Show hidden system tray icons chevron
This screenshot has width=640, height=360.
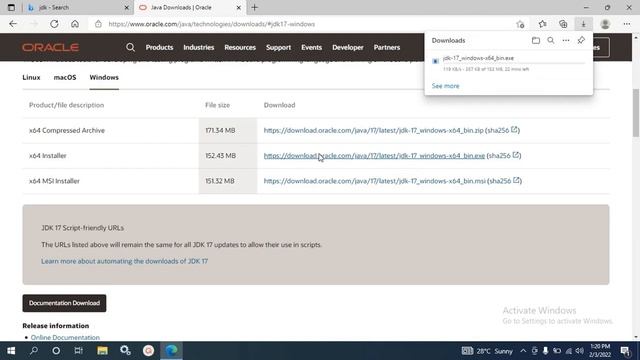pyautogui.click(x=523, y=351)
